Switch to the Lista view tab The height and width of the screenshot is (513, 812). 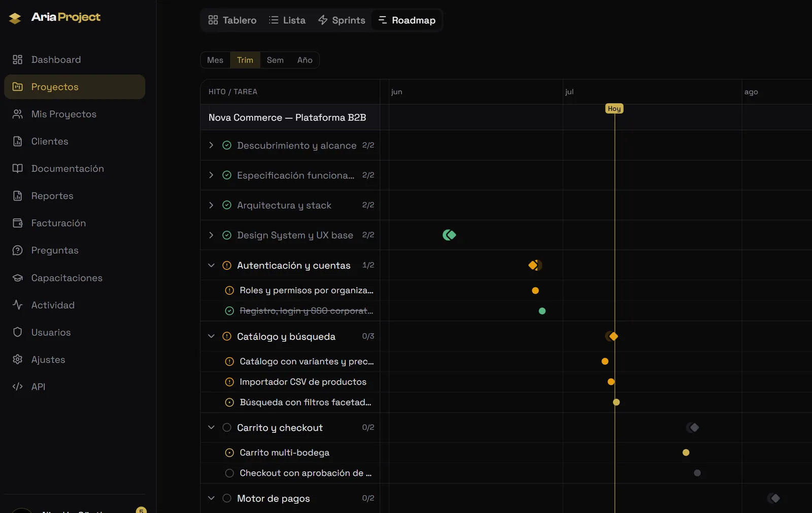point(287,20)
